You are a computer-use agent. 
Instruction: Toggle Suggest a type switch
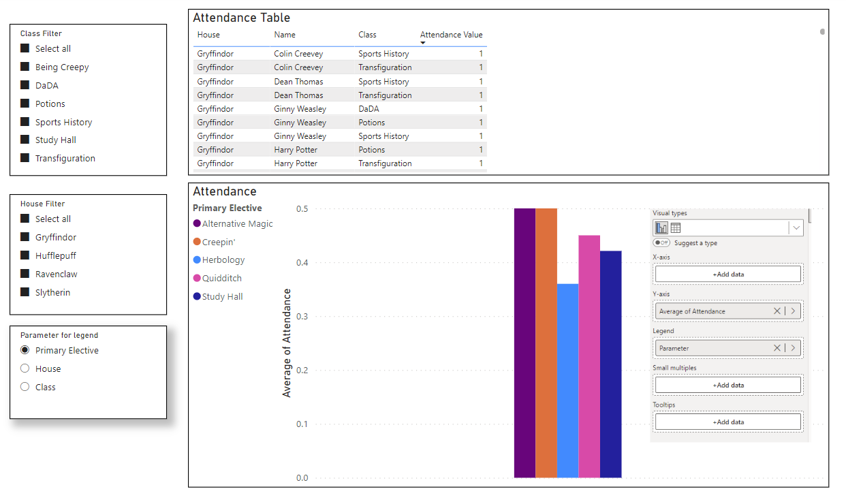point(661,243)
